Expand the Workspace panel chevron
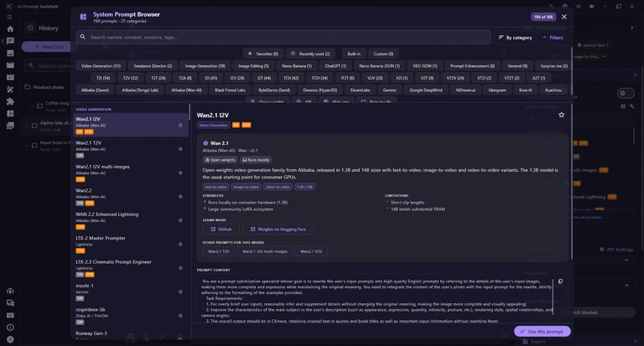This screenshot has width=644, height=346. coord(631,28)
